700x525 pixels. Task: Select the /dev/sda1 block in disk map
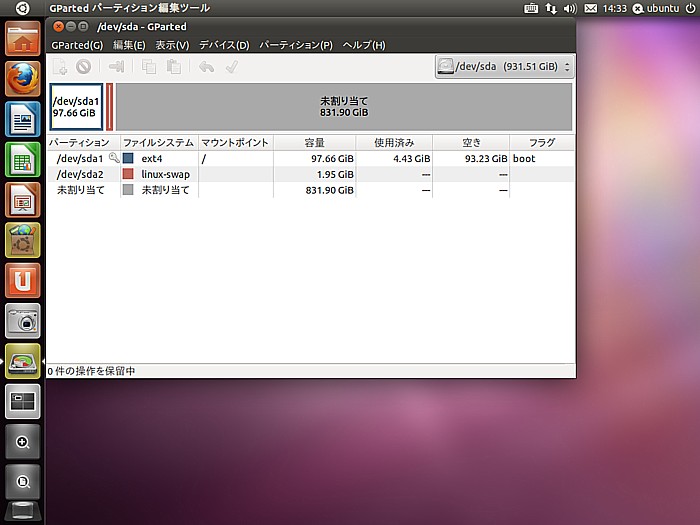(x=76, y=107)
